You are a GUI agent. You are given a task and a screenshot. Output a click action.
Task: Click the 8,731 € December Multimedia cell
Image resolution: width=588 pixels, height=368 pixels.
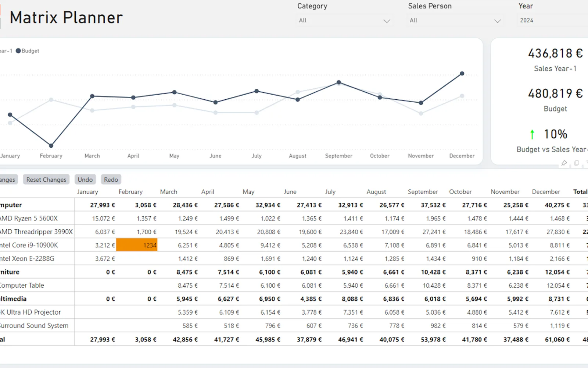(559, 299)
